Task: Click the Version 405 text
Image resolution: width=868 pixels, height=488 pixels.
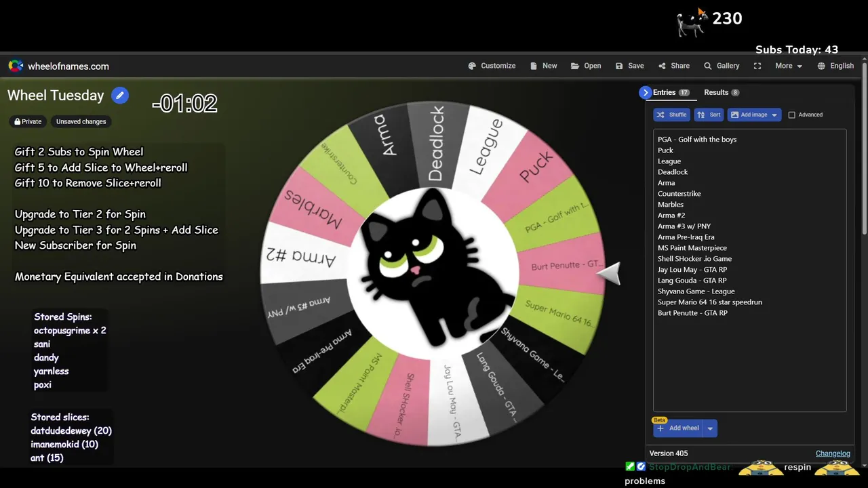Action: 668,453
